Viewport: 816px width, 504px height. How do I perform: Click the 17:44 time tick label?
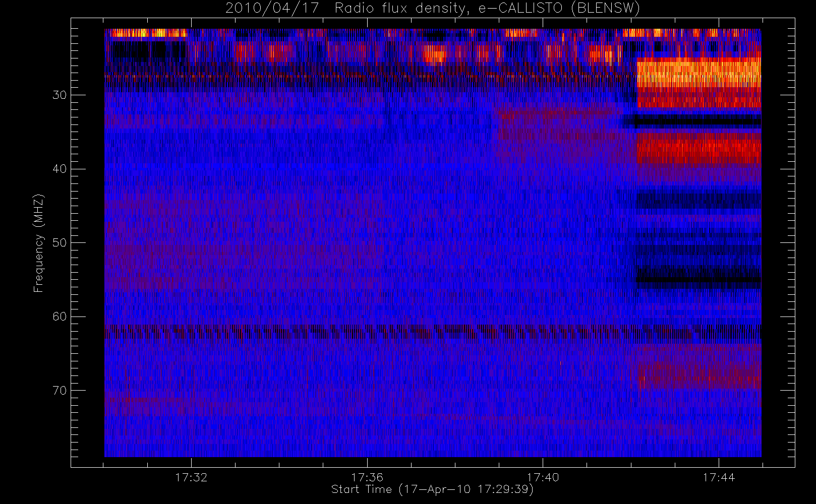coord(719,477)
